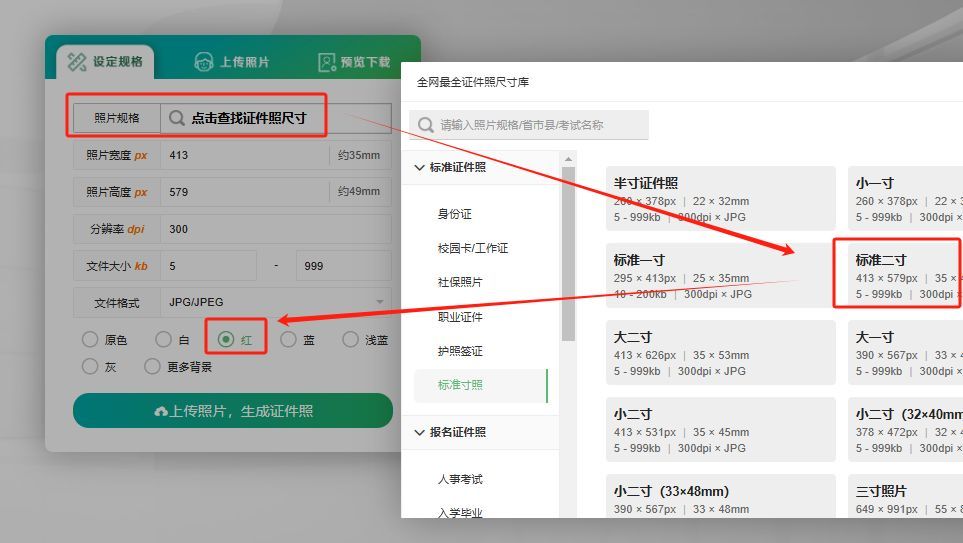963x543 pixels.
Task: Select 红 background radio button
Action: (x=226, y=339)
